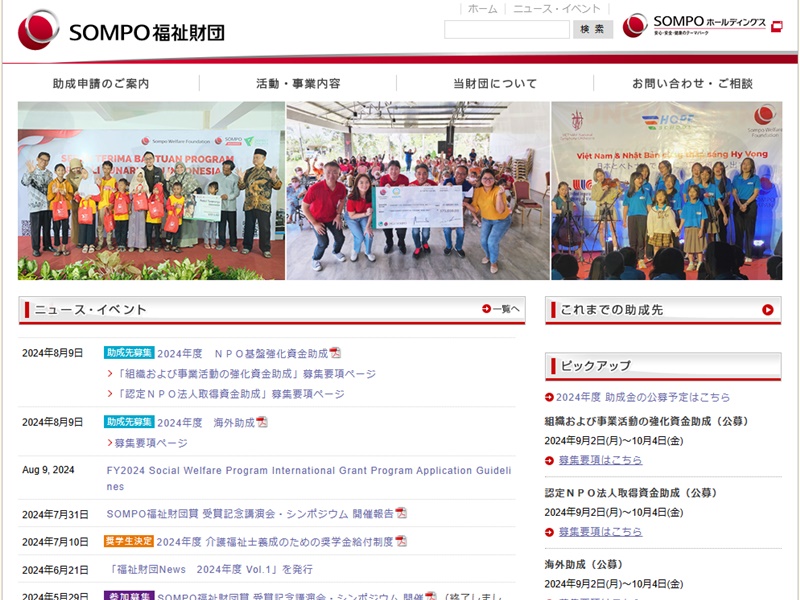This screenshot has width=800, height=600.
Task: Click the date 2024年7月31日
Action: pyautogui.click(x=55, y=514)
